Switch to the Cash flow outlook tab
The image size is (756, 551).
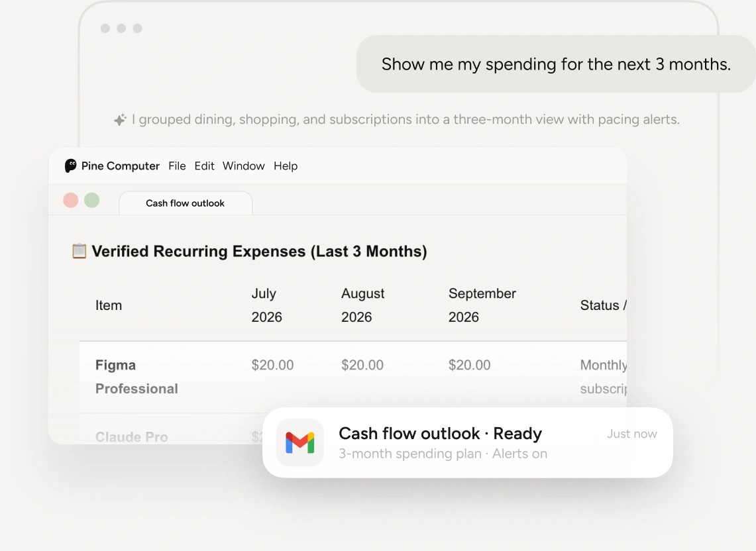pyautogui.click(x=186, y=203)
